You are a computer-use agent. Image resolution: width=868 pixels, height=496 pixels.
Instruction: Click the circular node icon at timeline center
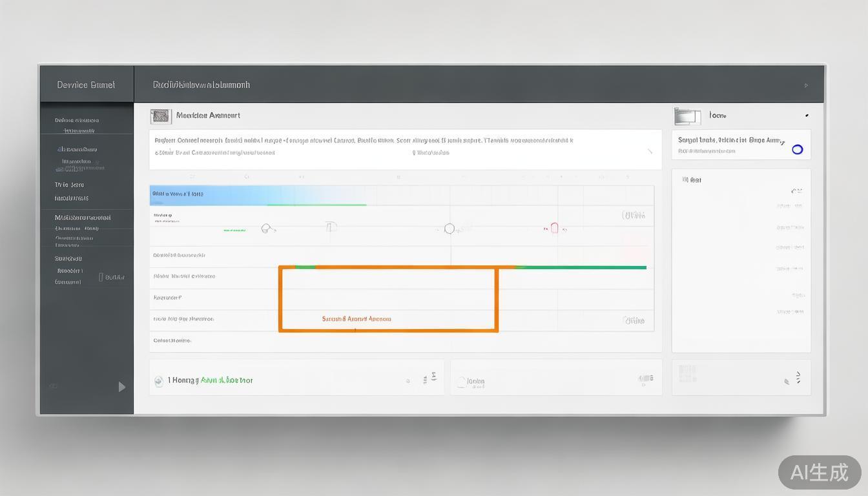click(449, 229)
